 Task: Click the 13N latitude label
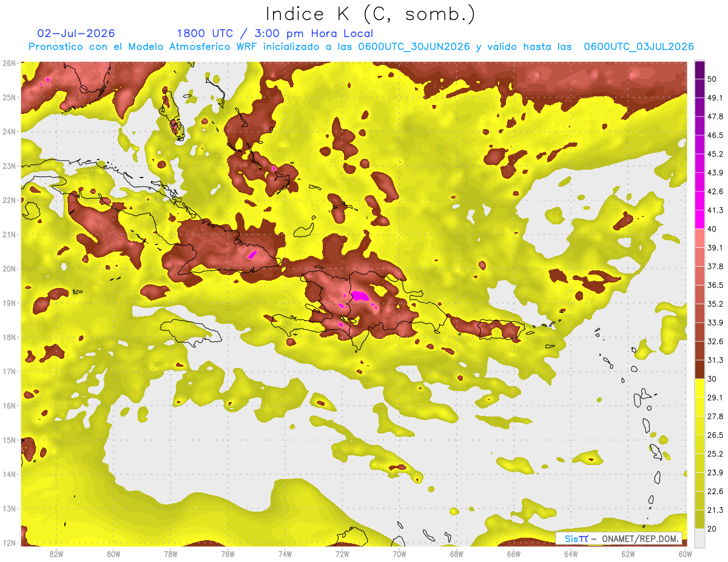pos(8,509)
